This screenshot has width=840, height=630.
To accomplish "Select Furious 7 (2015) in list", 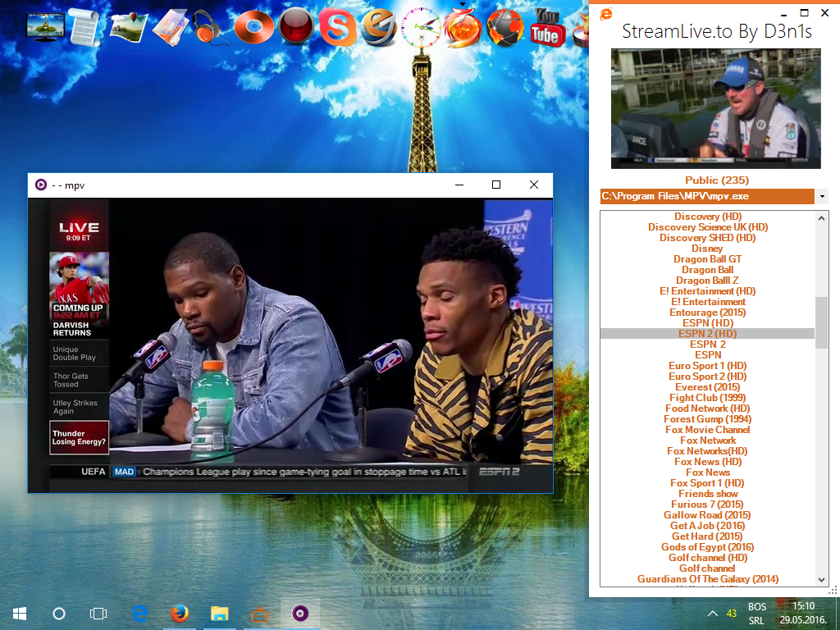I will coord(708,504).
